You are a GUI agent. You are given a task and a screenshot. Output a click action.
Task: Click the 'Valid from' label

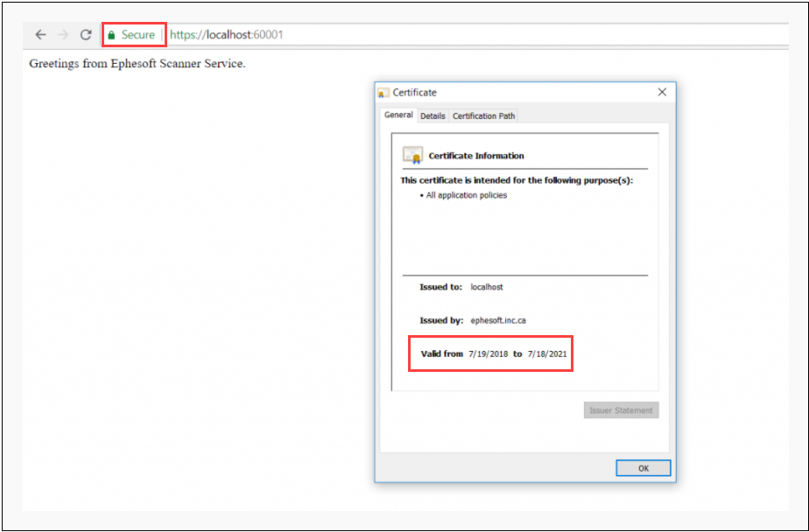[x=441, y=353]
